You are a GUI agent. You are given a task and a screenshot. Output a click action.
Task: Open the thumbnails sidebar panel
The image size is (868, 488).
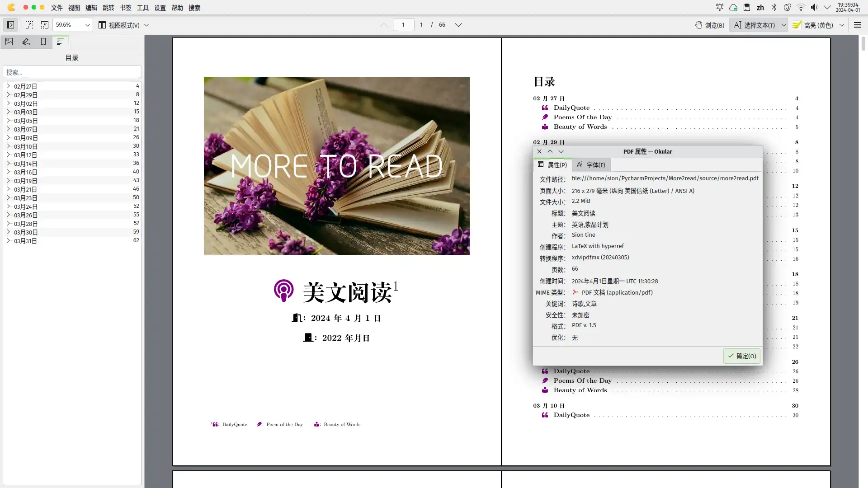[x=9, y=42]
